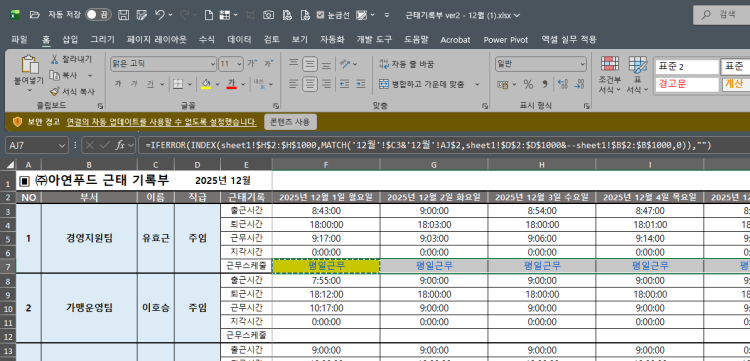Apply yellow fill color bucket
The width and height of the screenshot is (750, 361).
point(206,84)
